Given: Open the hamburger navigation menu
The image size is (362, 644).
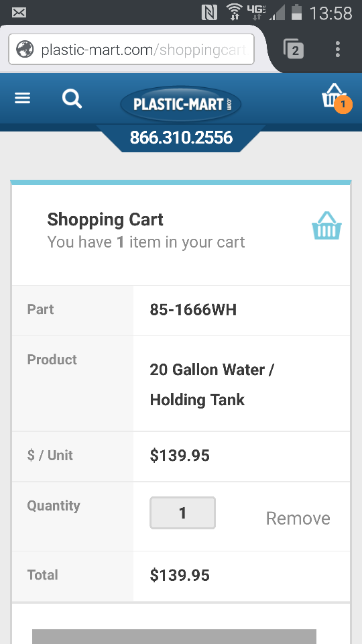Looking at the screenshot, I should point(23,98).
